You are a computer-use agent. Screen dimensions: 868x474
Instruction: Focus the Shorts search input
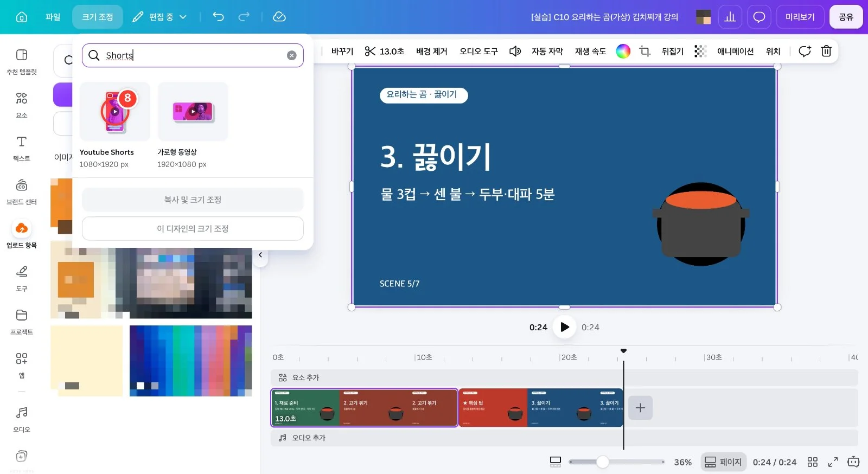pos(193,55)
